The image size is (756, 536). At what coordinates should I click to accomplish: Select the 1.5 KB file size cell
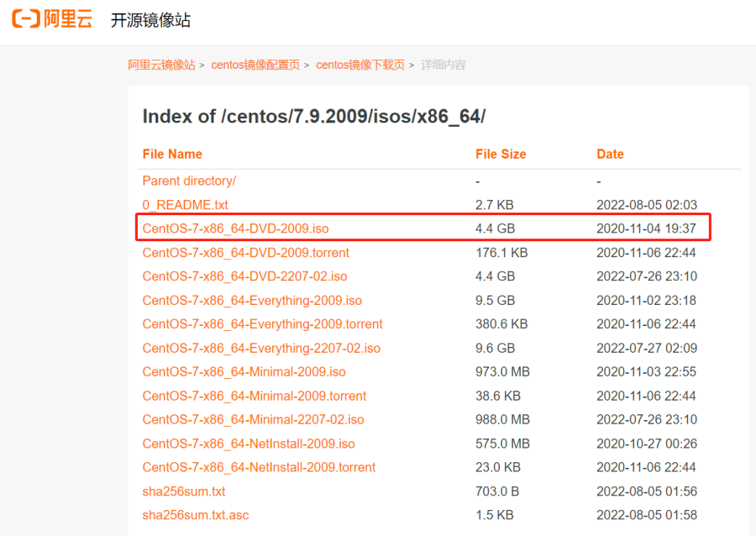coord(494,515)
